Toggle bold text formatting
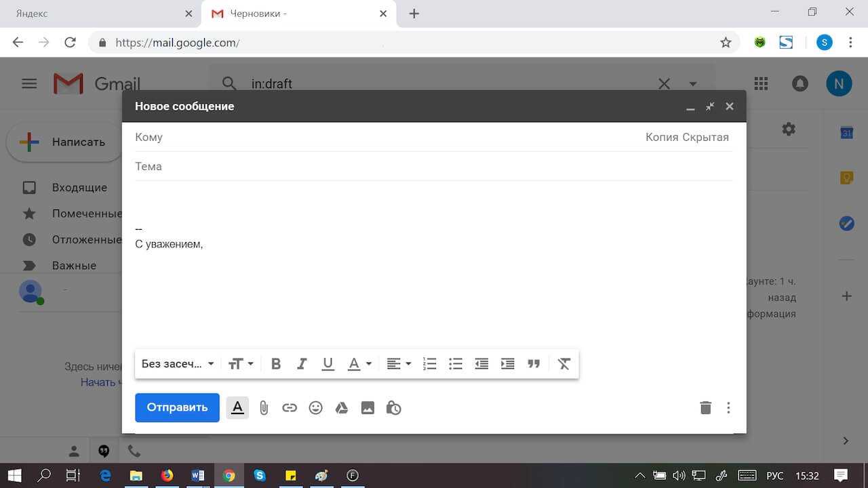Screen dimensions: 868x488 276,364
